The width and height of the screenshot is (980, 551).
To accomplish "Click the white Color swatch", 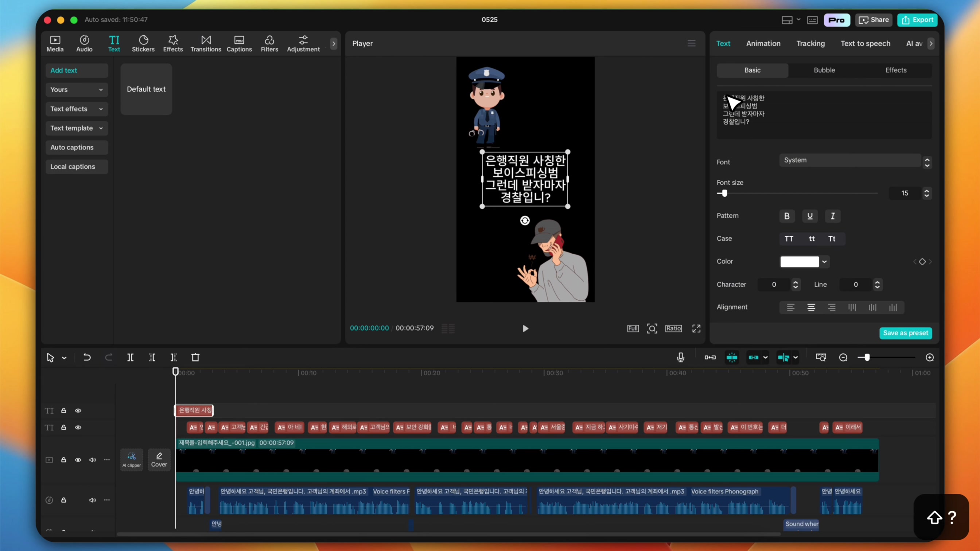I will pyautogui.click(x=799, y=262).
